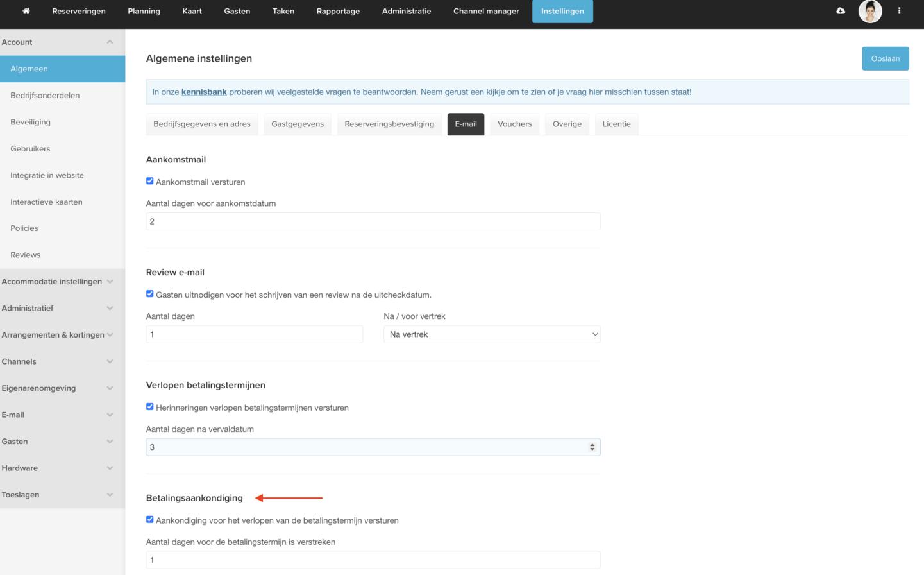Click the home icon in top navigation
The image size is (924, 575).
click(26, 11)
